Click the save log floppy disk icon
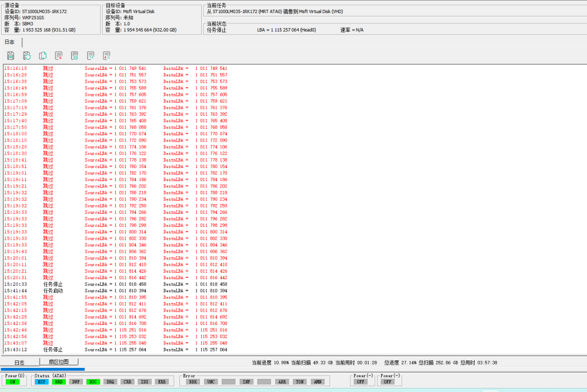Image resolution: width=587 pixels, height=392 pixels. tap(10, 56)
